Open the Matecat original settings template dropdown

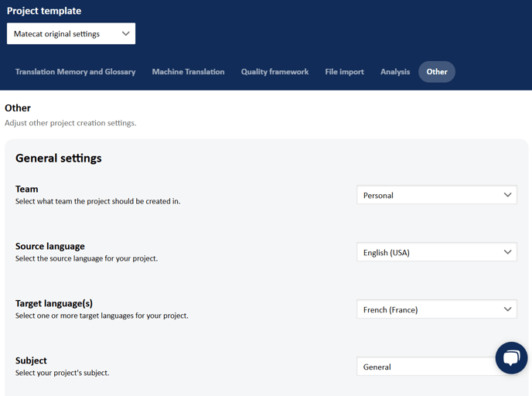pos(71,33)
